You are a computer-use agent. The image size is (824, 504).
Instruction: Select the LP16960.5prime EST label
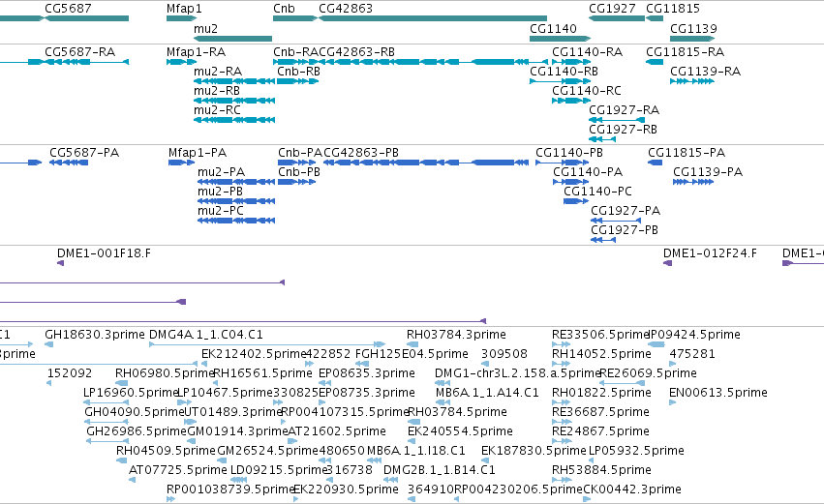click(131, 393)
